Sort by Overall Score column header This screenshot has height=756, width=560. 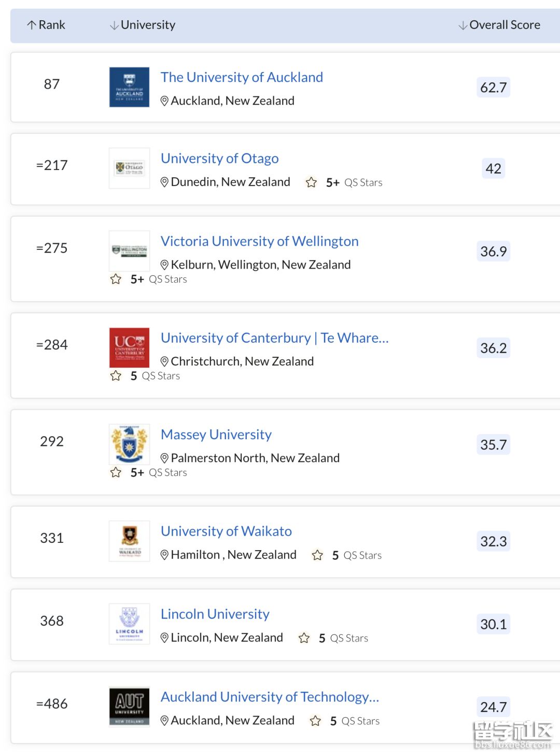(499, 25)
